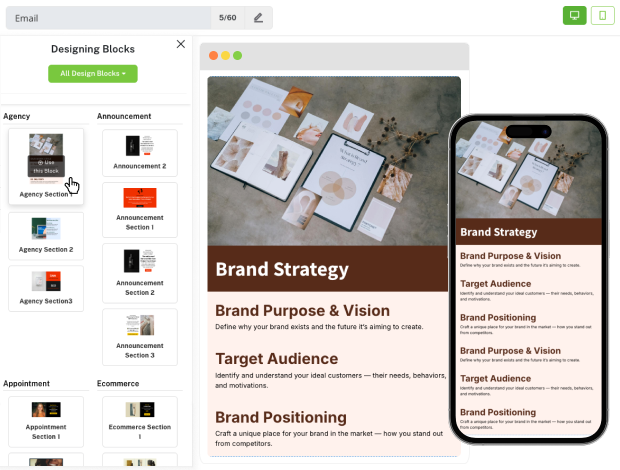Open the All Design Blocks dropdown
This screenshot has height=470, width=620.
click(93, 73)
